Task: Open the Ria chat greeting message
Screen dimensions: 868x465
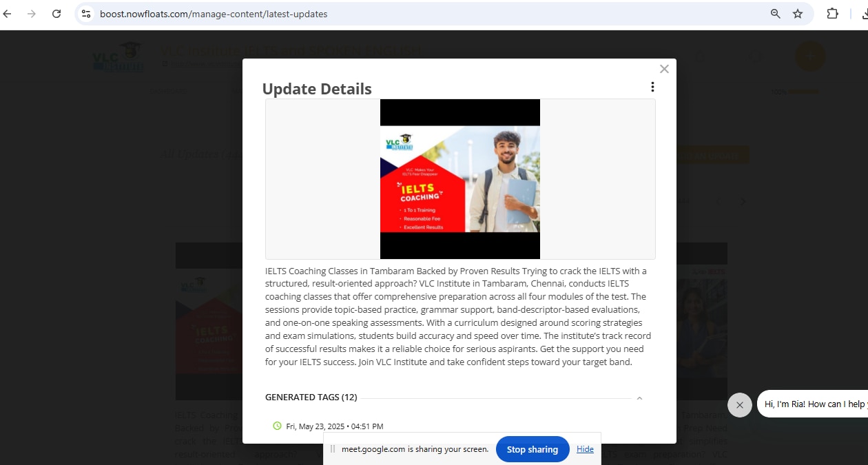Action: pyautogui.click(x=813, y=404)
